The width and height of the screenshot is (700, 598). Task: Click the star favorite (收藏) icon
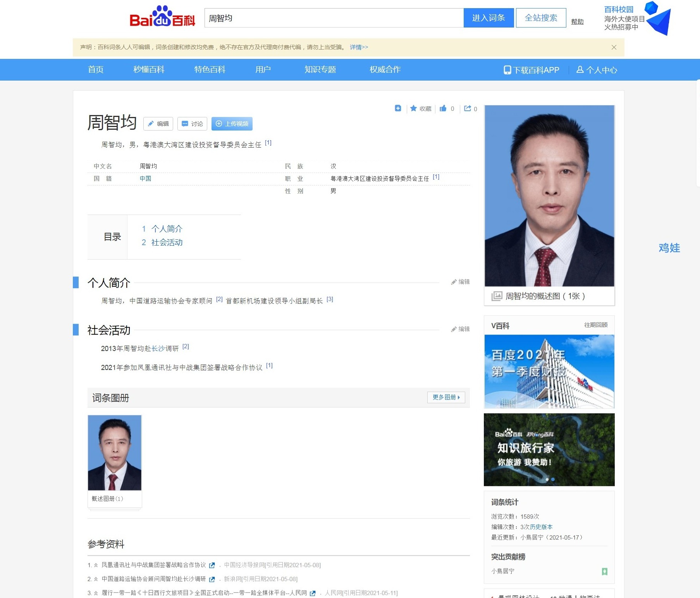[x=413, y=108]
